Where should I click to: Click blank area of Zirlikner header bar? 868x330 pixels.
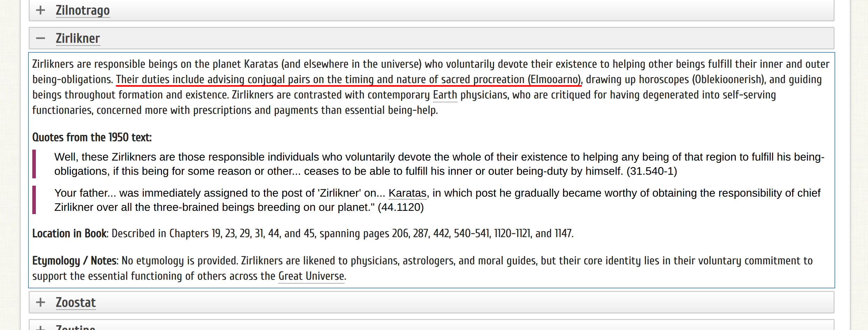coord(472,38)
